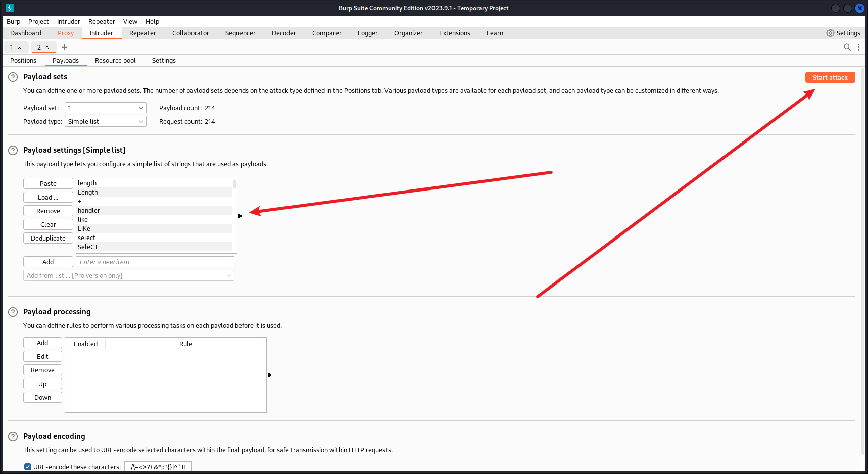Select the 'SeleCT' payload entry
Screen dimensions: 868x474
(x=154, y=247)
